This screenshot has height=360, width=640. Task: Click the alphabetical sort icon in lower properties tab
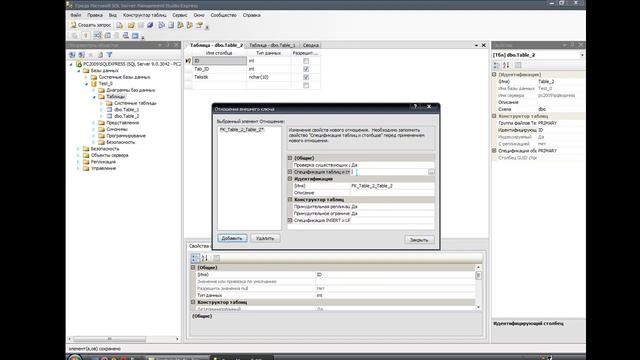click(204, 258)
